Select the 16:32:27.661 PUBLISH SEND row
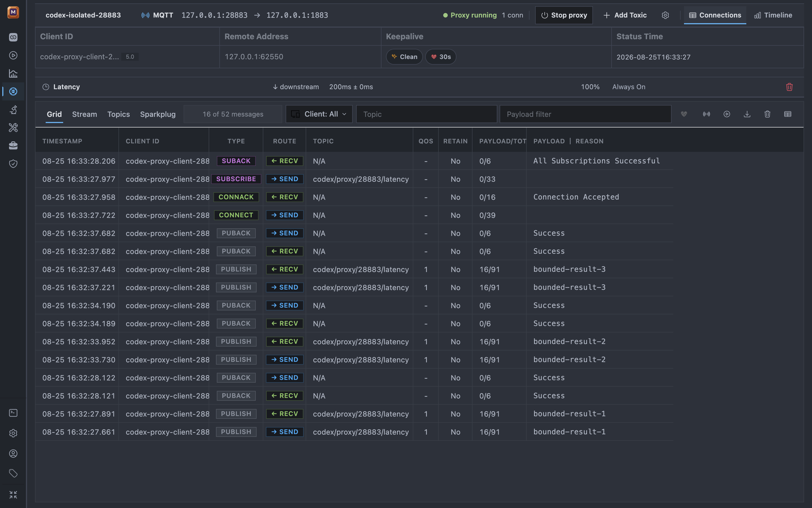Image resolution: width=812 pixels, height=508 pixels. click(x=354, y=432)
